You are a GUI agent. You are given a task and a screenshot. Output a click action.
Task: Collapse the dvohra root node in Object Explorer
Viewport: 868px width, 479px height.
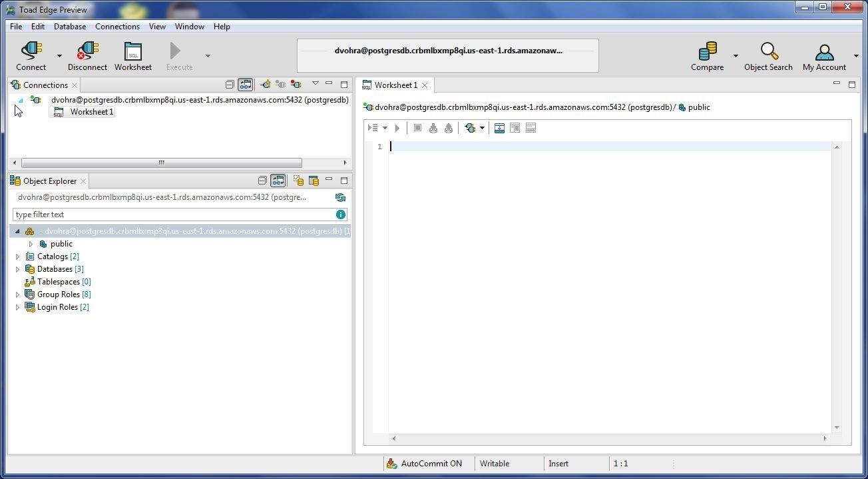[x=17, y=231]
